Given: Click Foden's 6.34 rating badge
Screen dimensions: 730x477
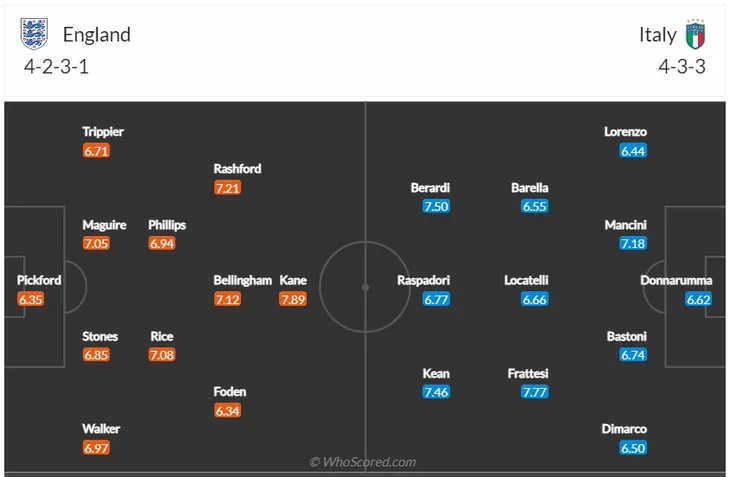Looking at the screenshot, I should (x=227, y=411).
